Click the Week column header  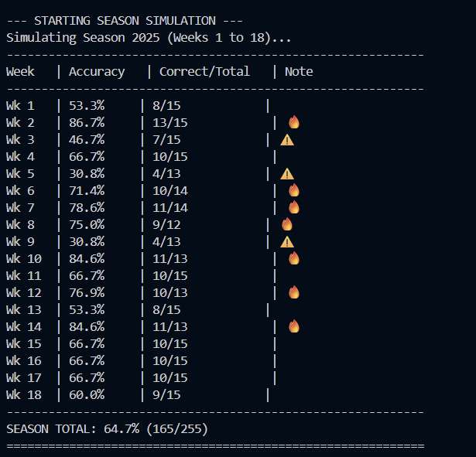(20, 72)
